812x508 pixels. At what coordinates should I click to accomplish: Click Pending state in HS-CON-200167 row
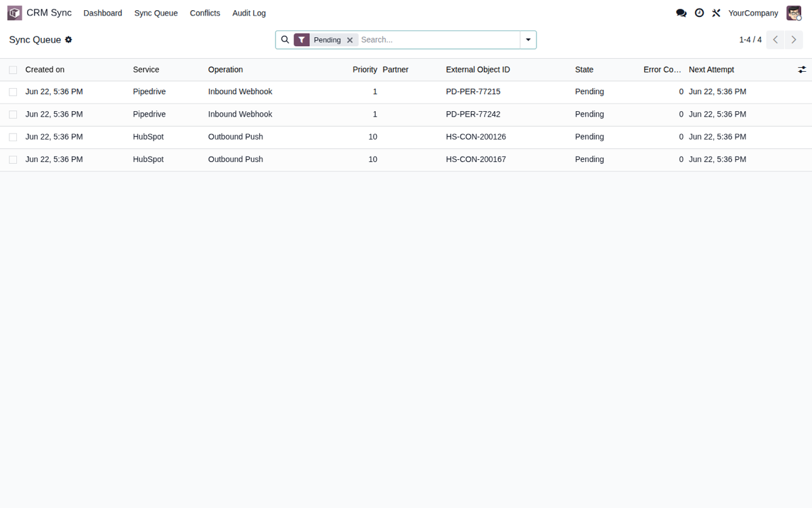point(589,160)
